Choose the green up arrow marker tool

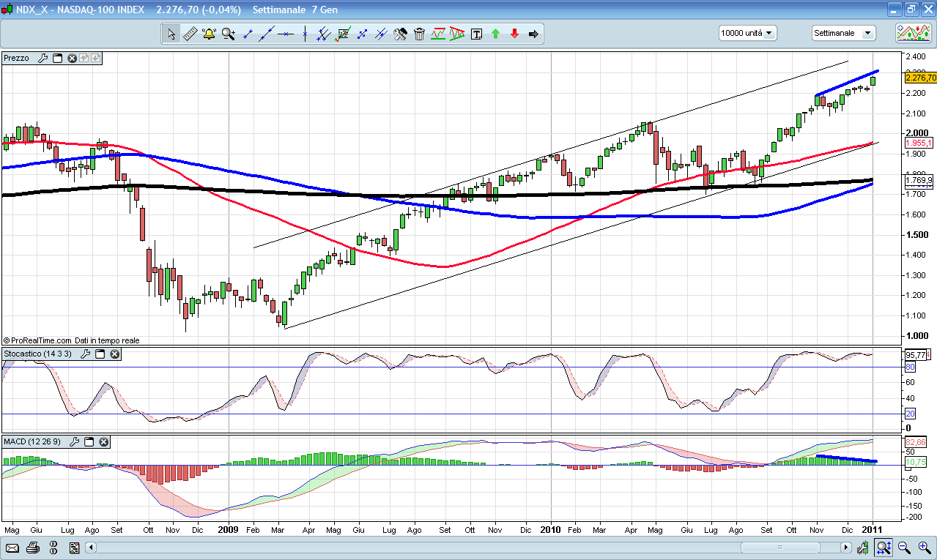coord(495,34)
